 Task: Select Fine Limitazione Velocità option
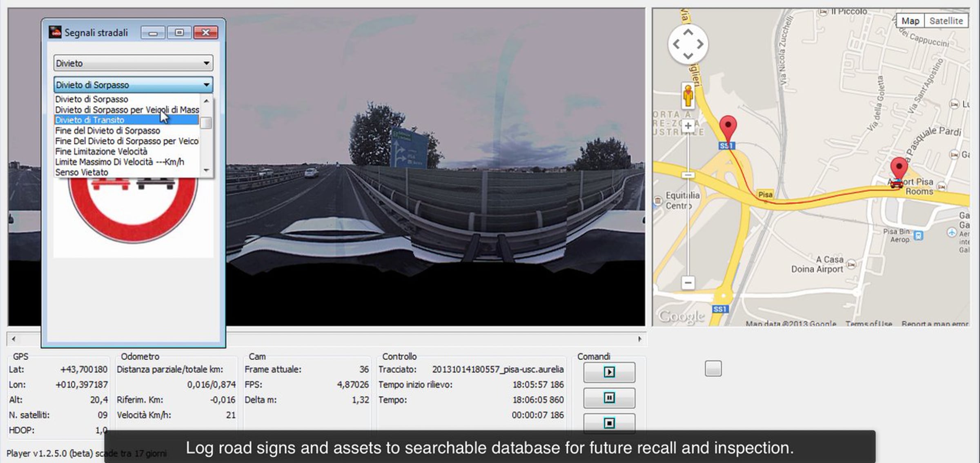point(101,151)
